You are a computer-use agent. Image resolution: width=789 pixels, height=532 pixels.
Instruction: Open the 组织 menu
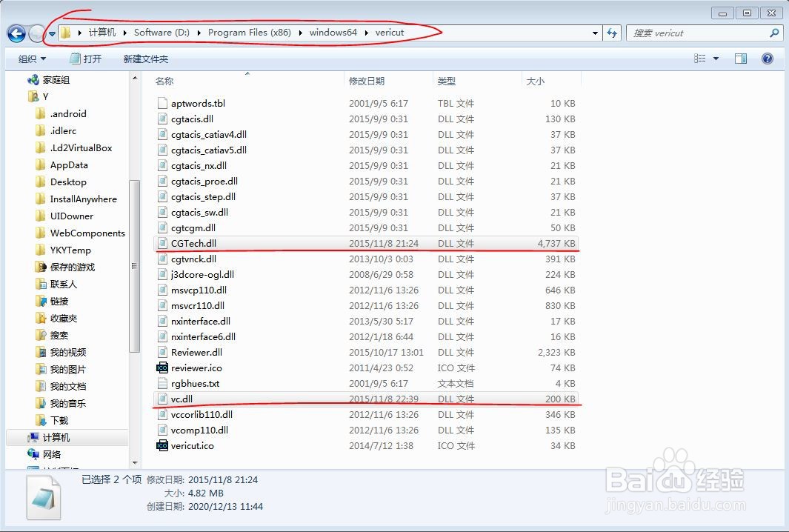(x=32, y=59)
